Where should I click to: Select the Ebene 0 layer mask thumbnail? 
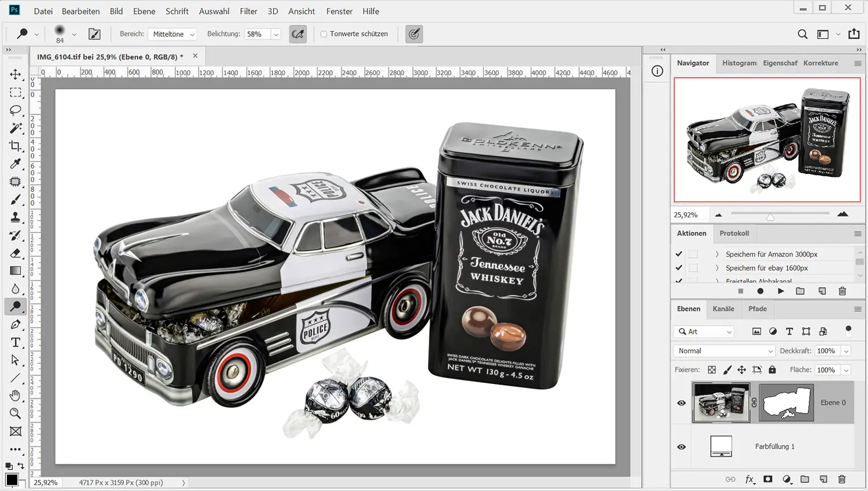(x=786, y=403)
